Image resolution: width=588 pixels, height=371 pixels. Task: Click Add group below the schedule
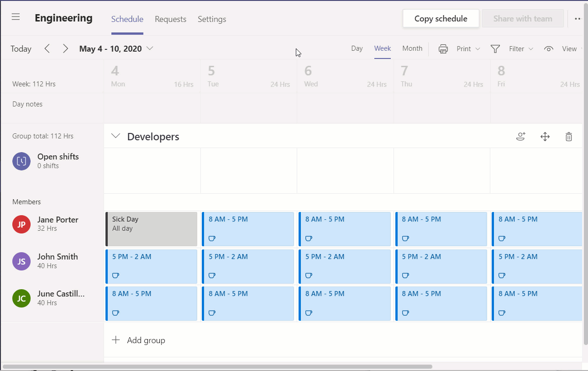point(138,340)
